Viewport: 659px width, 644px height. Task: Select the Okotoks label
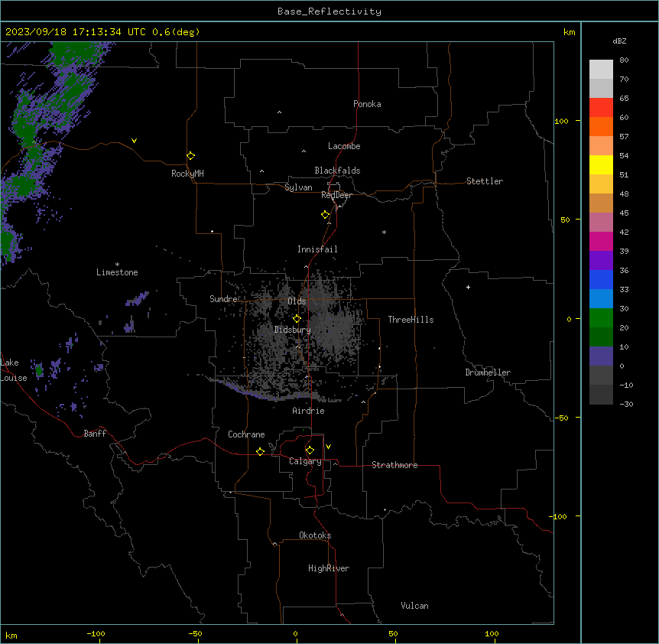[315, 535]
